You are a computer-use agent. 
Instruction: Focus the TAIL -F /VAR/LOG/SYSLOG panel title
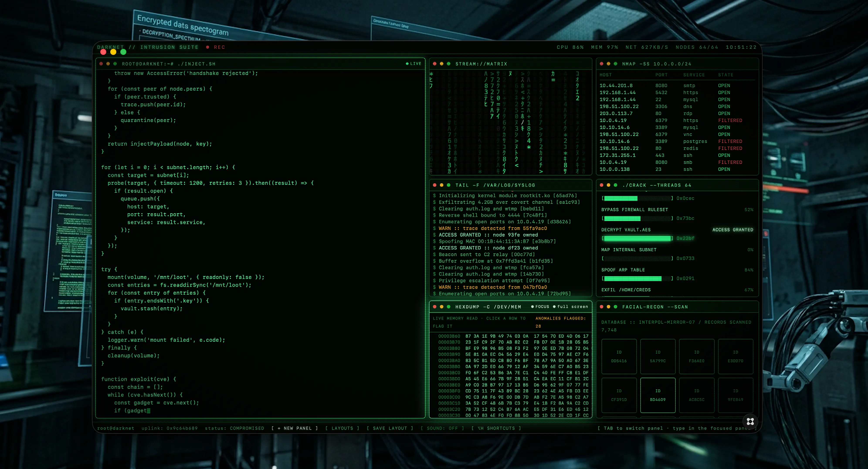495,185
